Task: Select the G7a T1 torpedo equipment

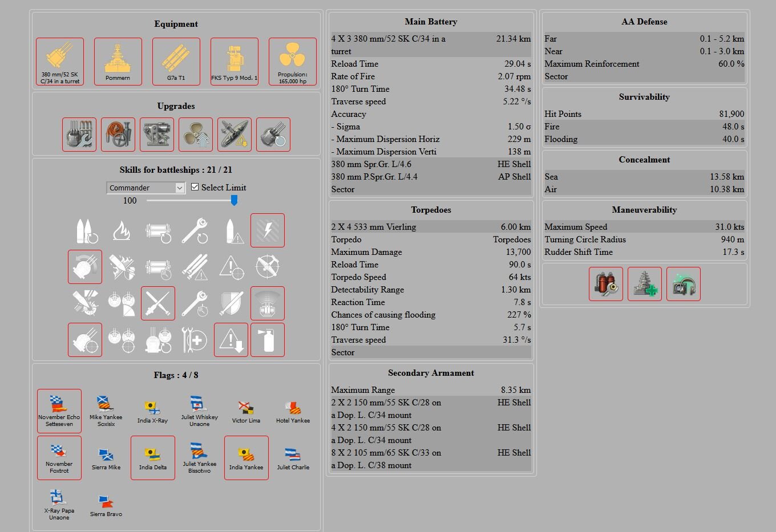Action: coord(176,62)
